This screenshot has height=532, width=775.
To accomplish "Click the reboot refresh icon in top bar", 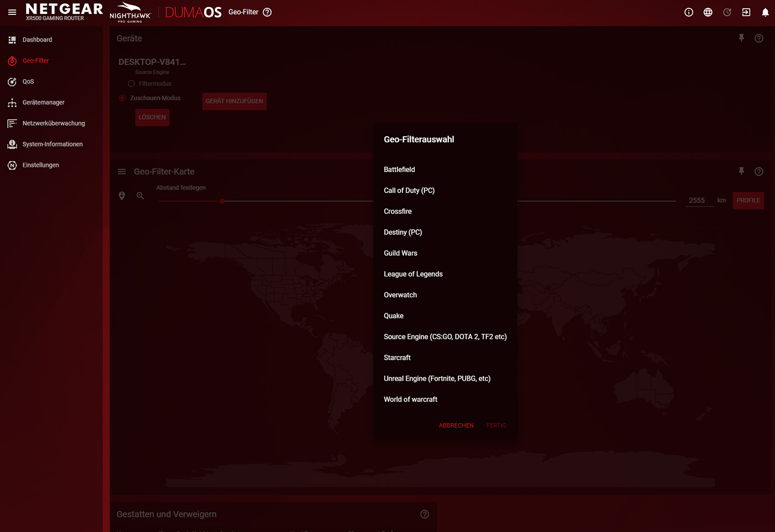I will (727, 12).
